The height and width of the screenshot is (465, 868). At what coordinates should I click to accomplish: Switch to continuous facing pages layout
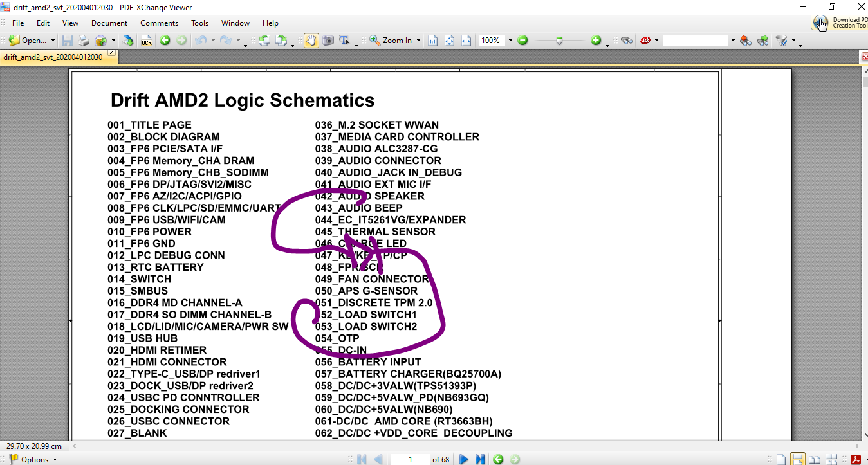click(831, 459)
